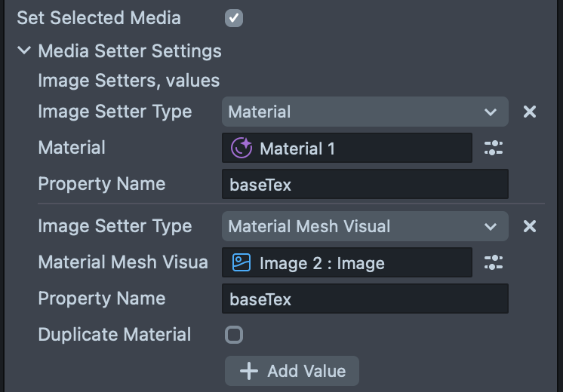Screen dimensions: 563x392
Task: Click the Duplicate Material label text
Action: click(x=114, y=335)
